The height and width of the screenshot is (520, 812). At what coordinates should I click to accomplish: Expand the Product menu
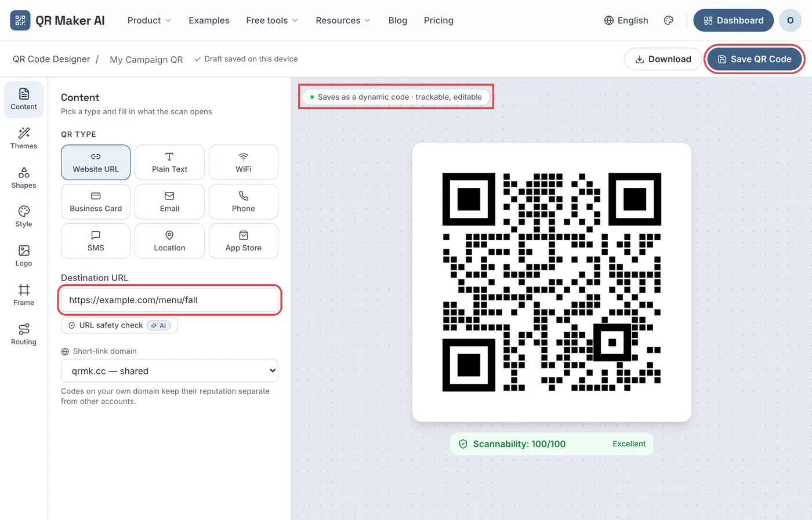tap(149, 20)
